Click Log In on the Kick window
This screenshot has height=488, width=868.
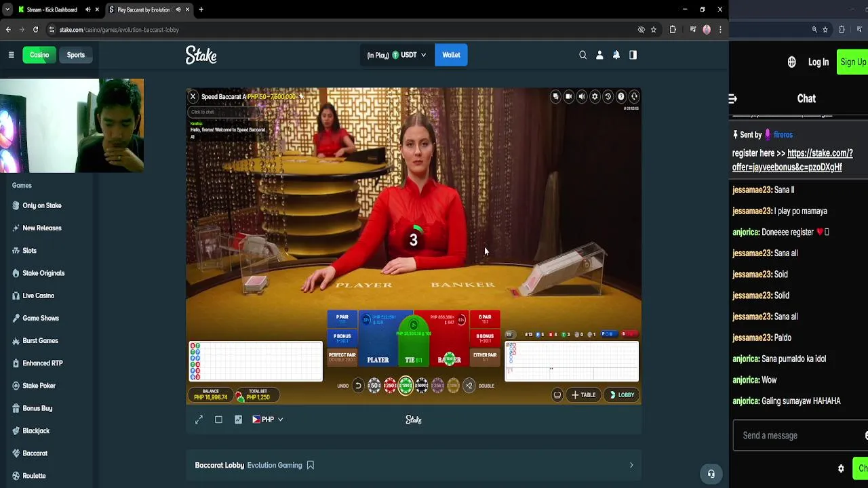pyautogui.click(x=818, y=62)
